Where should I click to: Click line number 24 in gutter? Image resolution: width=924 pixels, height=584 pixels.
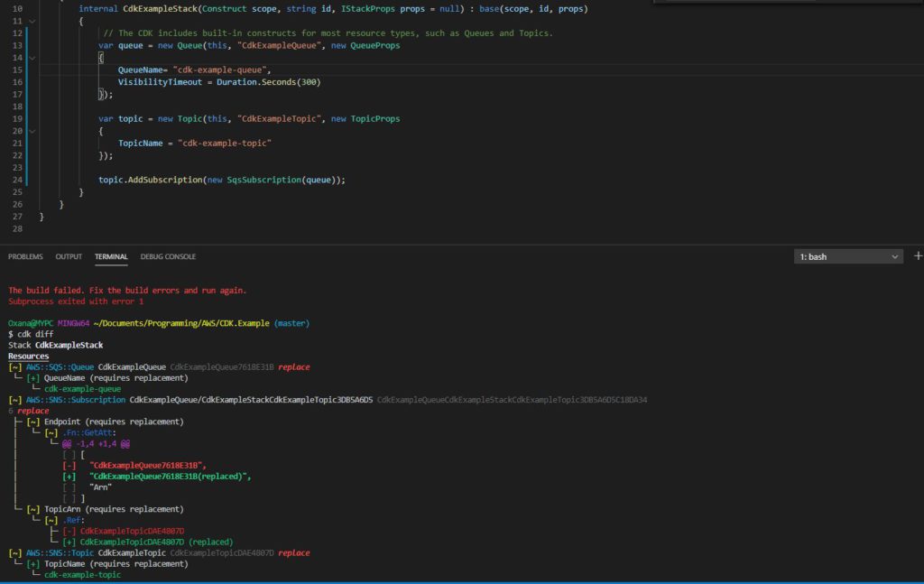pyautogui.click(x=17, y=180)
